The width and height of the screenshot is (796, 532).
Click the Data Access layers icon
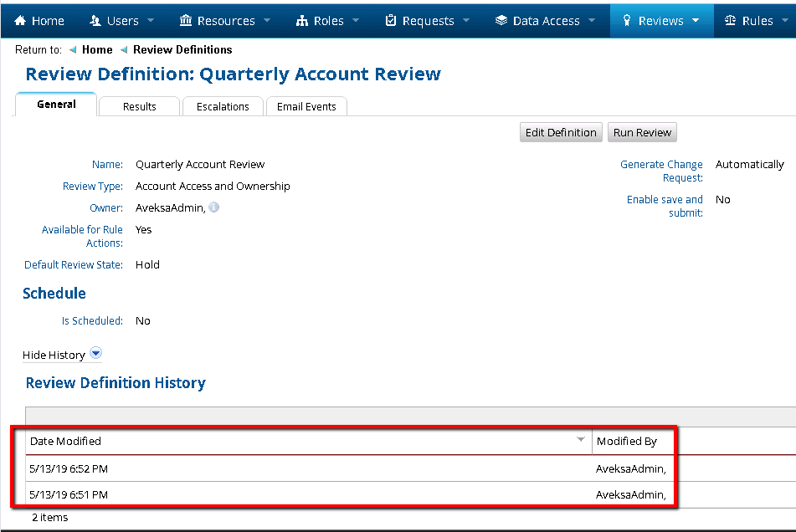pyautogui.click(x=501, y=21)
